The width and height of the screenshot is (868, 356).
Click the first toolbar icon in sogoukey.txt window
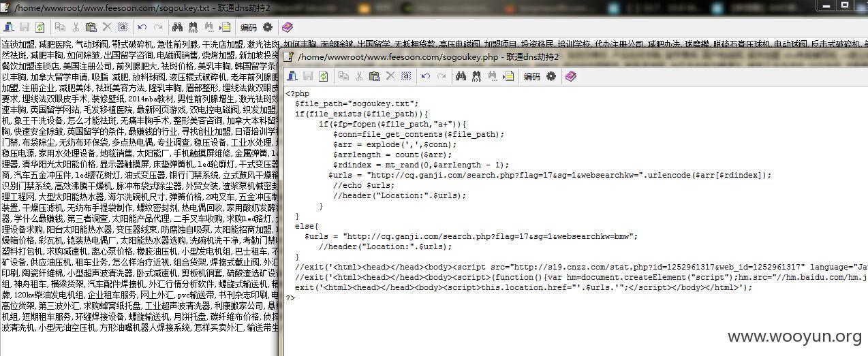point(8,27)
